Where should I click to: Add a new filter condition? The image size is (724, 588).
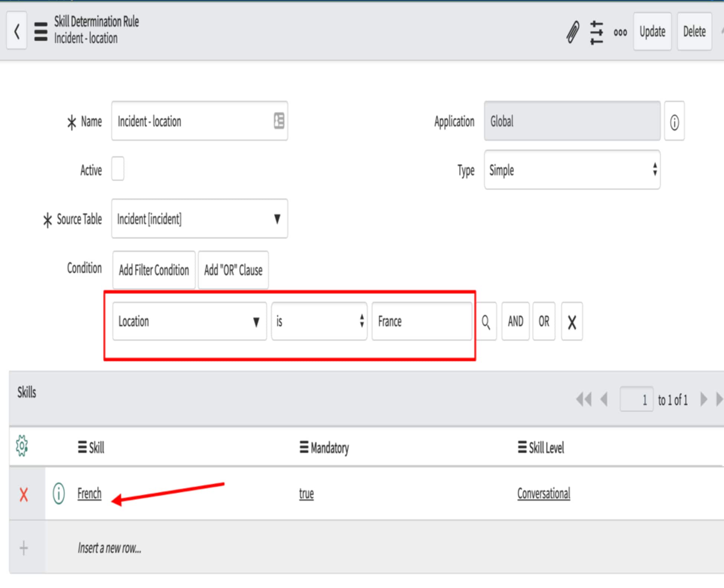pyautogui.click(x=153, y=270)
